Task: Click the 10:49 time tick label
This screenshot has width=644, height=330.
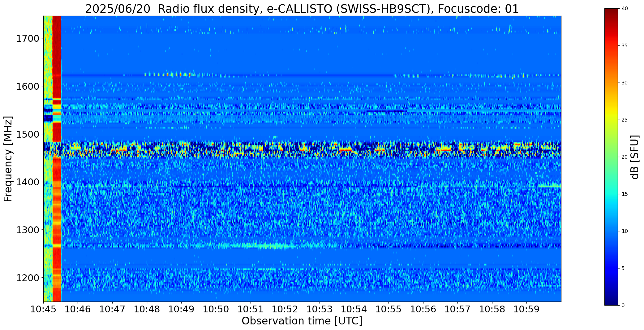Action: pos(181,309)
